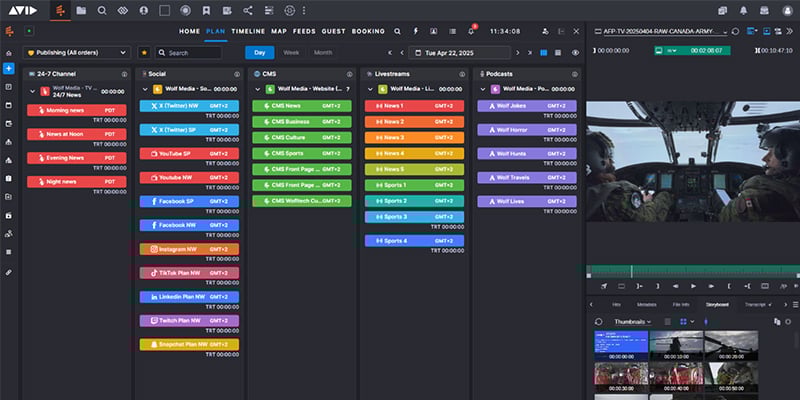800x400 pixels.
Task: Open the Instagram NW plan
Action: [x=189, y=249]
